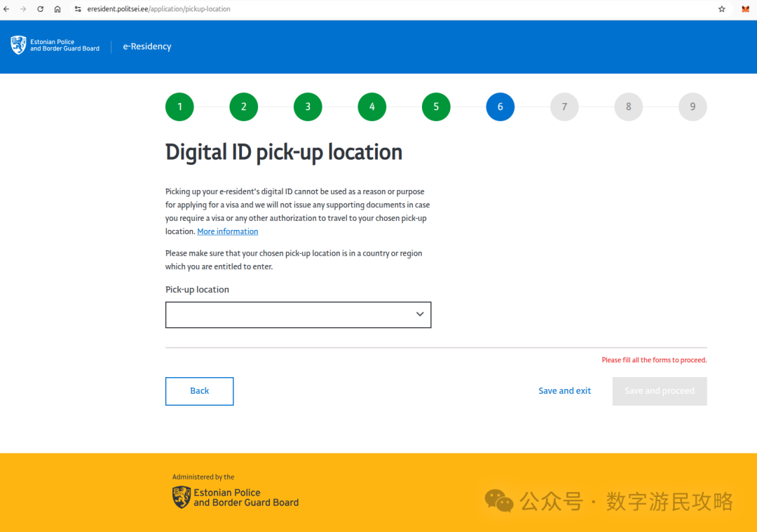
Task: Click the Digital ID pick-up location heading
Action: [284, 153]
